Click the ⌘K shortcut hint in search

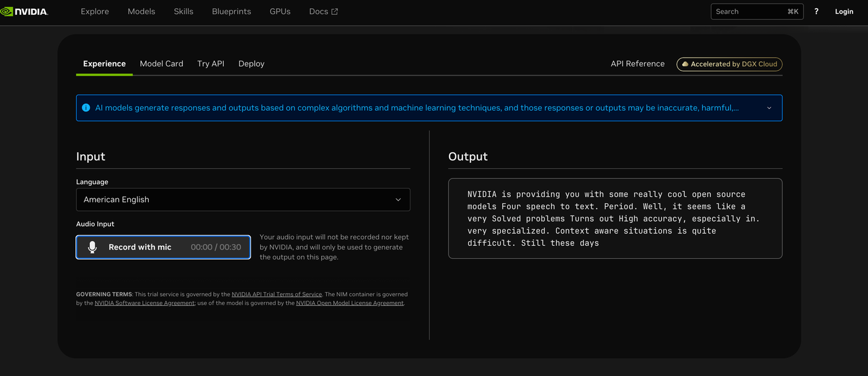[793, 11]
